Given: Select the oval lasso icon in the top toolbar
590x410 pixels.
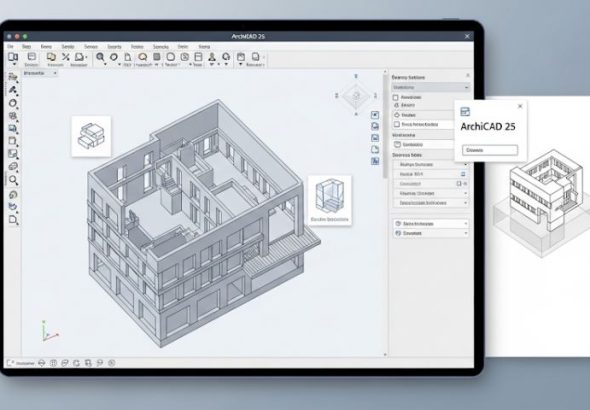Looking at the screenshot, I should click(114, 57).
